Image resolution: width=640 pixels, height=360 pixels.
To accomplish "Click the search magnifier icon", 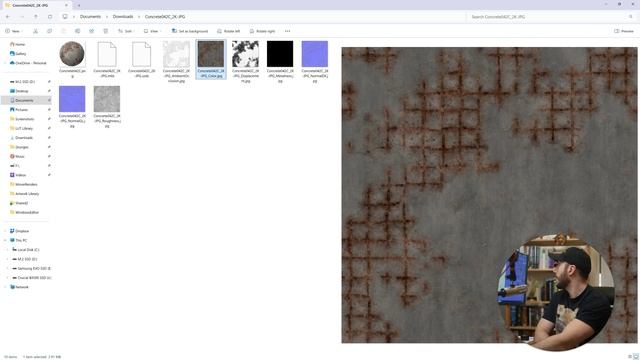I will point(631,17).
